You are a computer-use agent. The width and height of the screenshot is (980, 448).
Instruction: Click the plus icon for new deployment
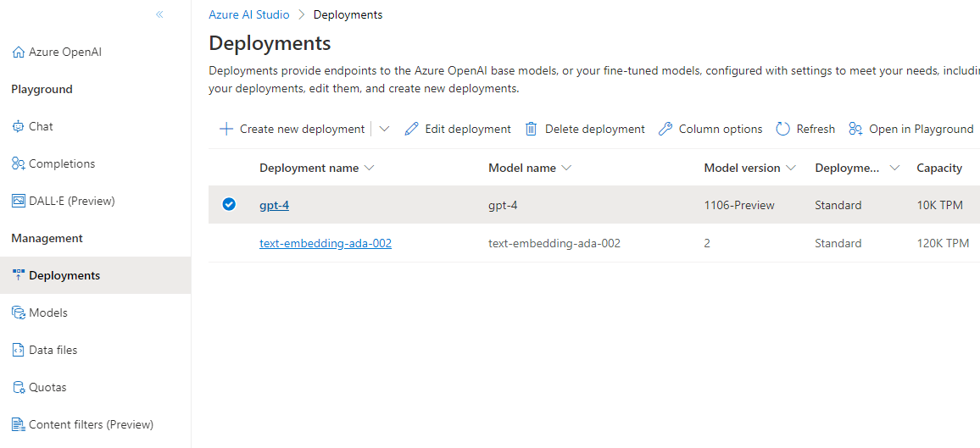[226, 130]
